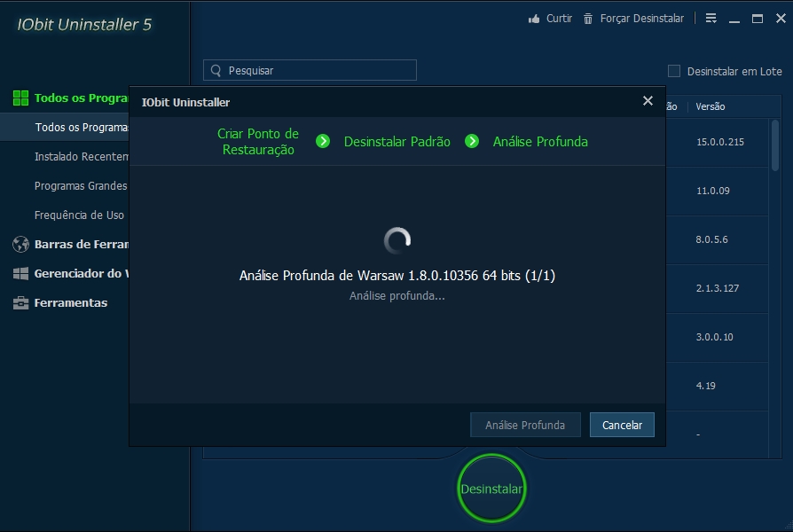Open the Ferramentas section
The height and width of the screenshot is (532, 793).
(71, 303)
